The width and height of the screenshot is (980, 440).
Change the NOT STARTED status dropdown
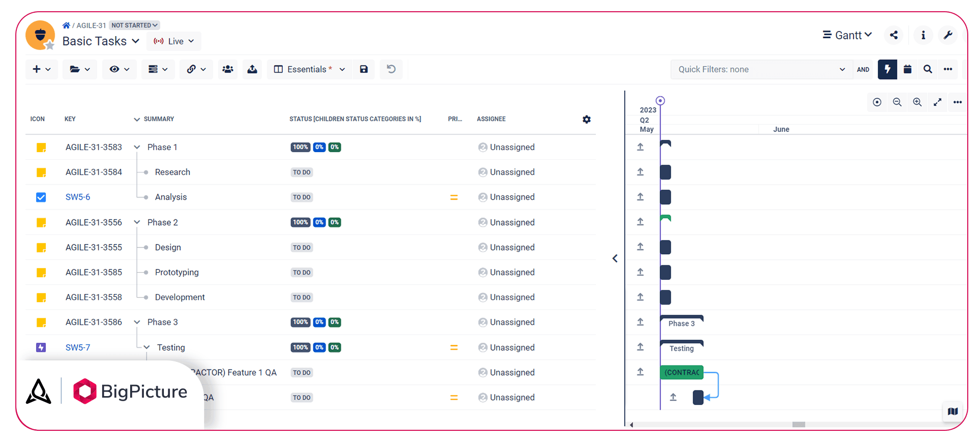[x=134, y=25]
